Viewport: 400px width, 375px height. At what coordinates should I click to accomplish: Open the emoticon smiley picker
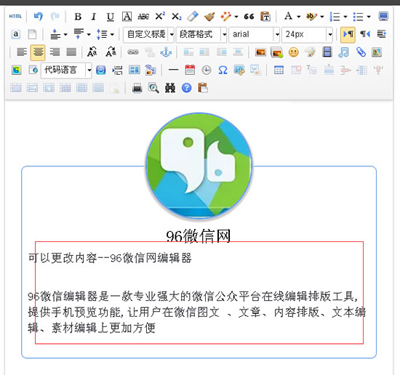(x=293, y=52)
